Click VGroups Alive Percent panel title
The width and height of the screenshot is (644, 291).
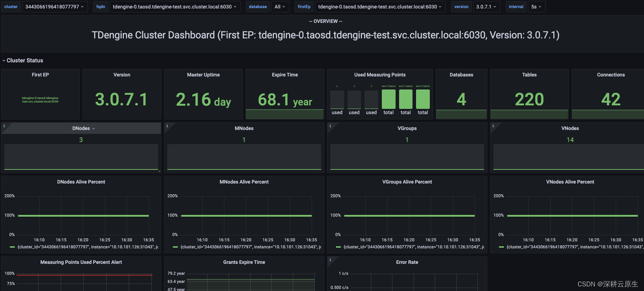tap(407, 182)
